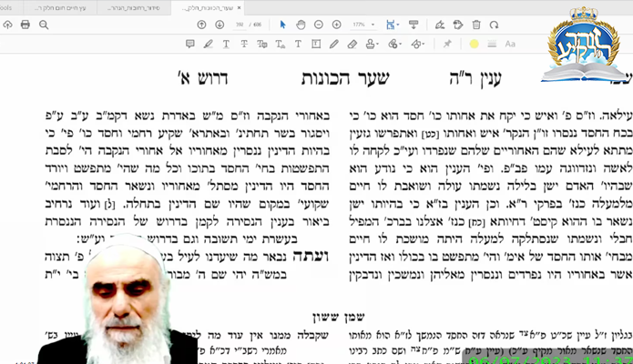The width and height of the screenshot is (633, 364).
Task: Click the zoom in plus button
Action: 337,24
